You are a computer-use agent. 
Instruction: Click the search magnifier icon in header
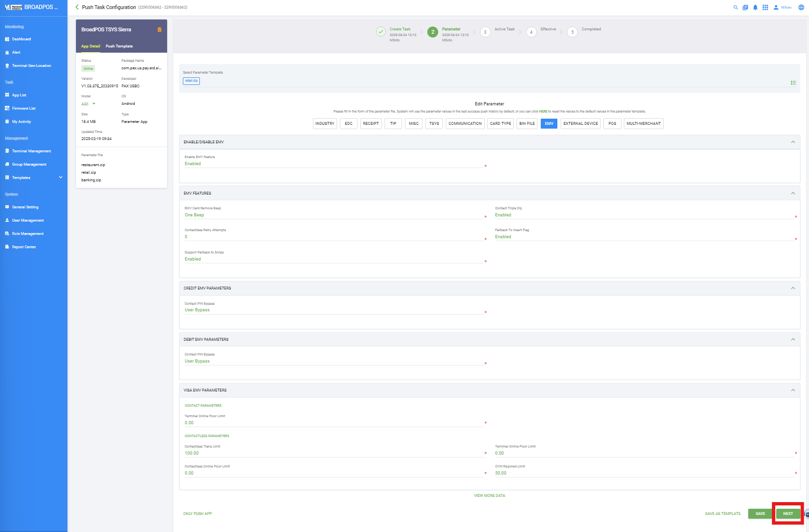point(735,7)
